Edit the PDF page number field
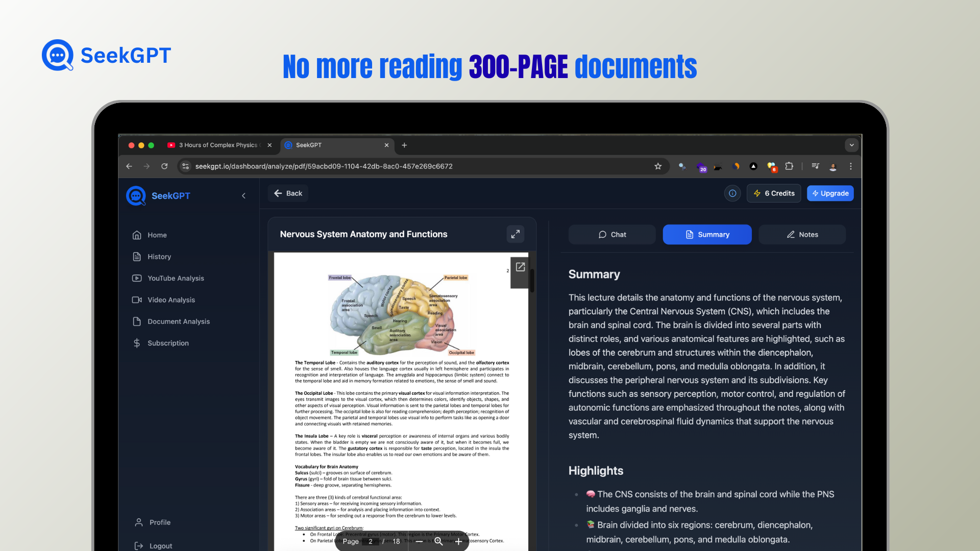Image resolution: width=980 pixels, height=551 pixels. (x=371, y=542)
